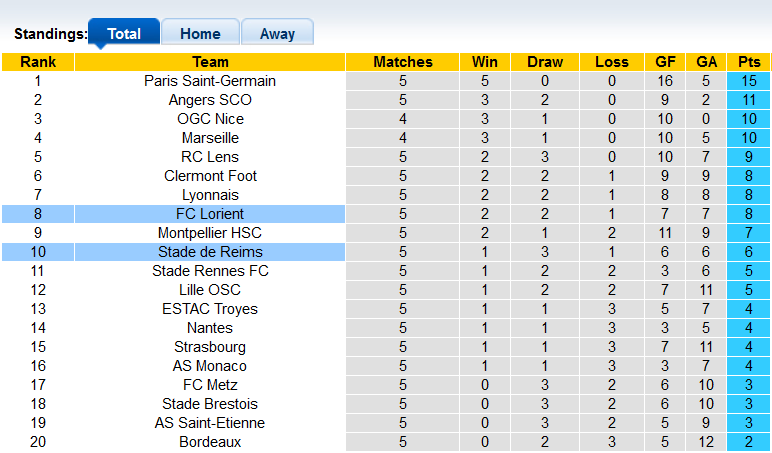This screenshot has height=453, width=772.
Task: Switch to the Away standings tab
Action: click(x=277, y=33)
